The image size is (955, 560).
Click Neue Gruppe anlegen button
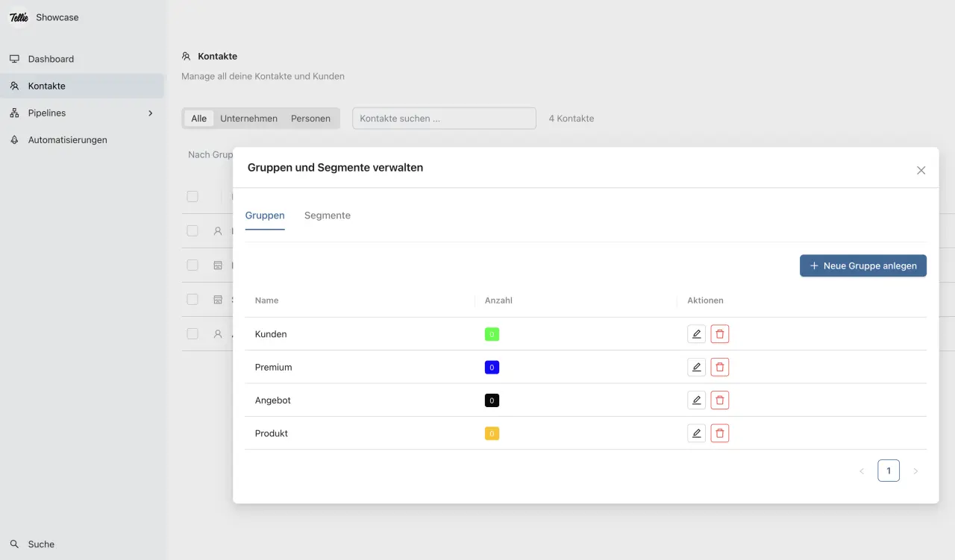[x=862, y=265]
